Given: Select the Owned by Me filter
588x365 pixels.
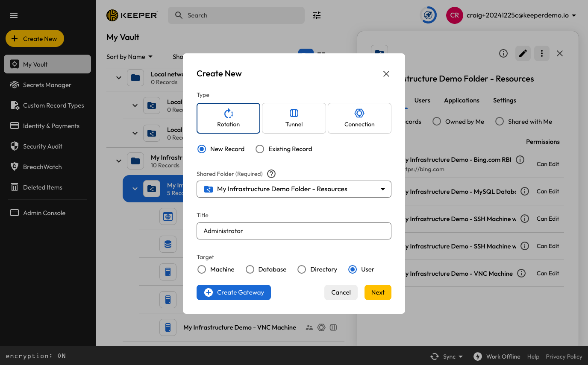Looking at the screenshot, I should tap(437, 122).
